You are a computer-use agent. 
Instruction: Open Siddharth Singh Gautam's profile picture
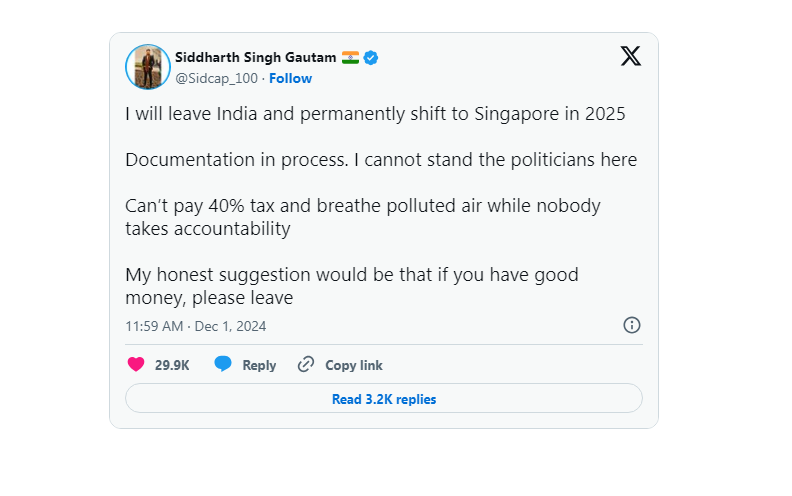tap(148, 67)
